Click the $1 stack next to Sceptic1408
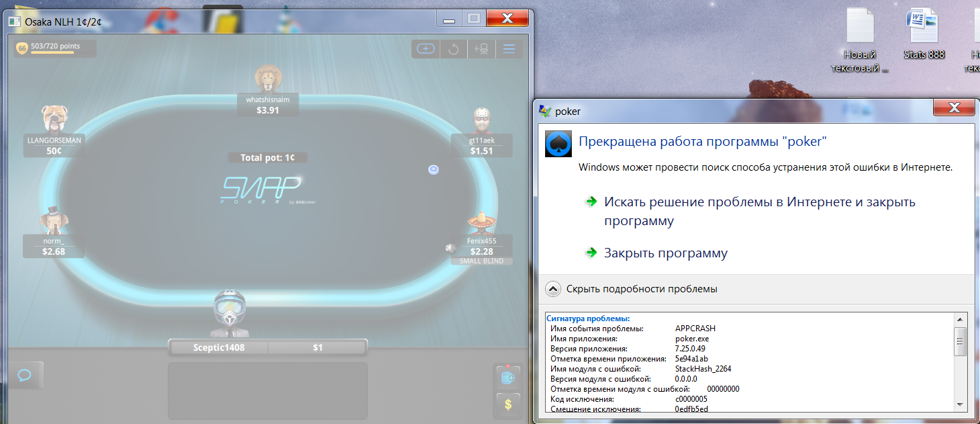 317,347
